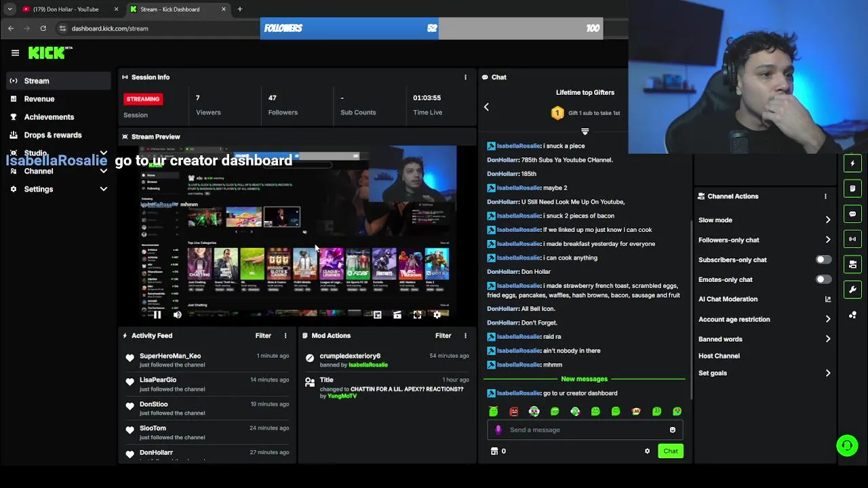Image resolution: width=868 pixels, height=488 pixels.
Task: Mute the stream preview volume
Action: coord(177,314)
